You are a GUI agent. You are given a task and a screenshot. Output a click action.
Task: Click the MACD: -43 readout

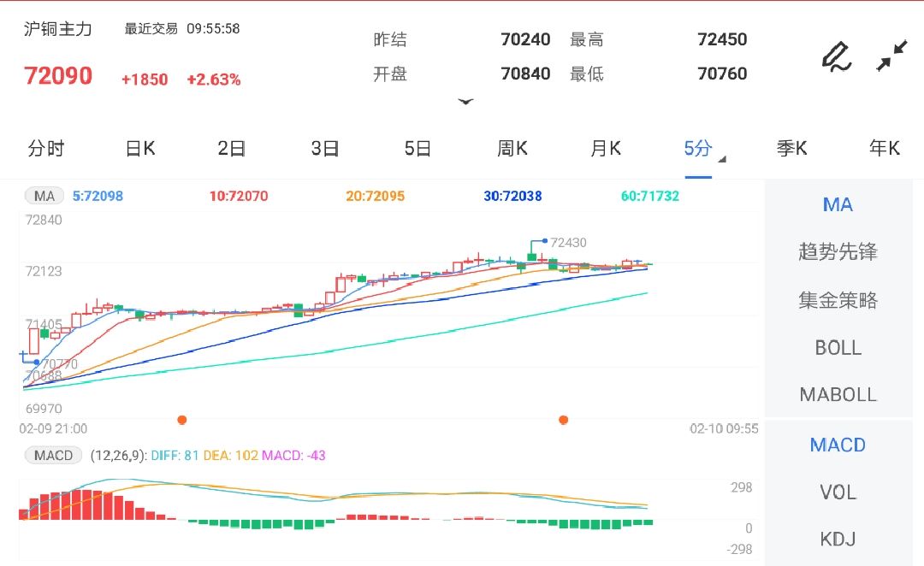click(x=293, y=455)
